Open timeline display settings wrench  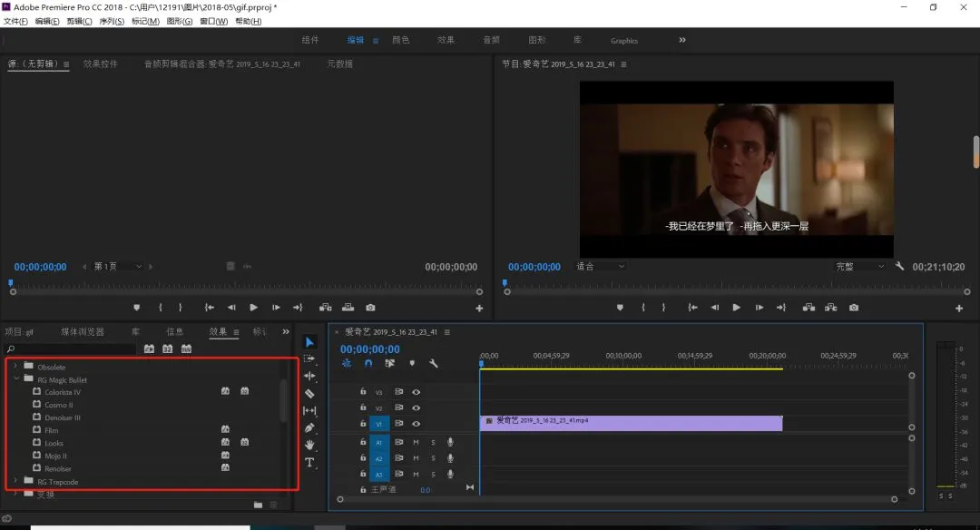433,363
